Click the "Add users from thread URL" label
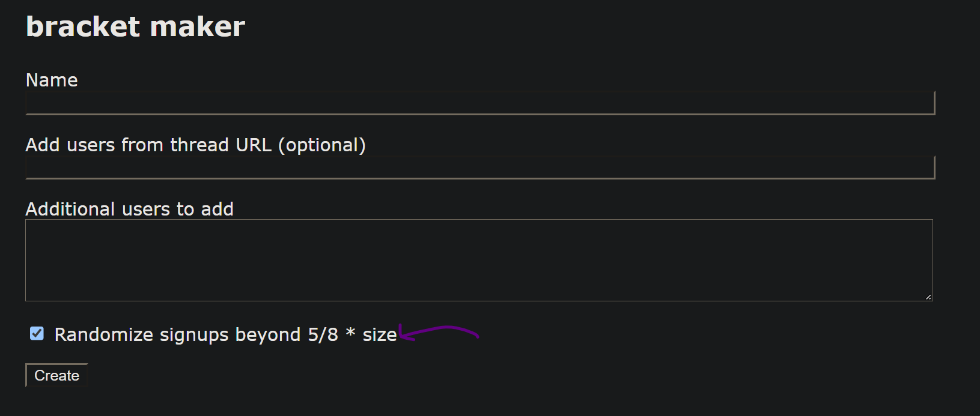 tap(195, 145)
